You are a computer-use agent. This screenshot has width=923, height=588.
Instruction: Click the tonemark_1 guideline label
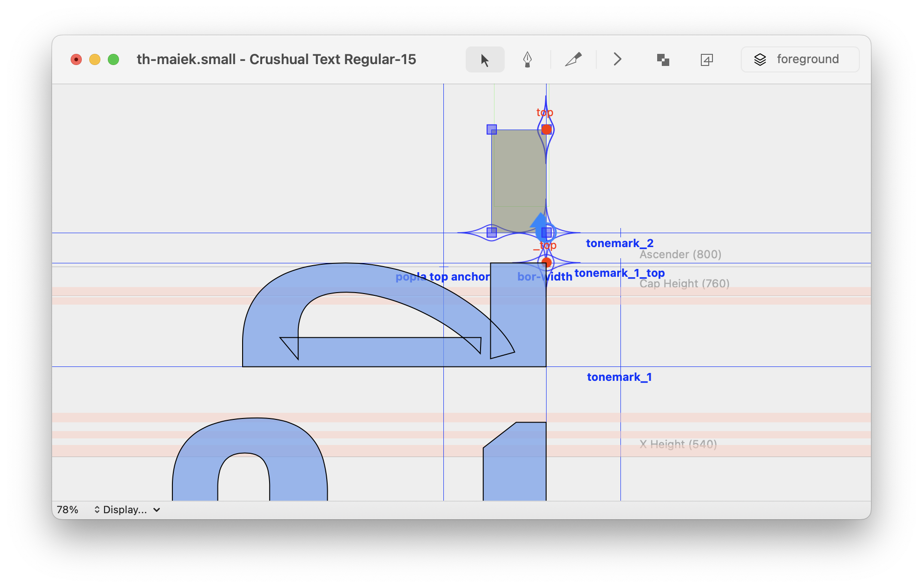619,377
